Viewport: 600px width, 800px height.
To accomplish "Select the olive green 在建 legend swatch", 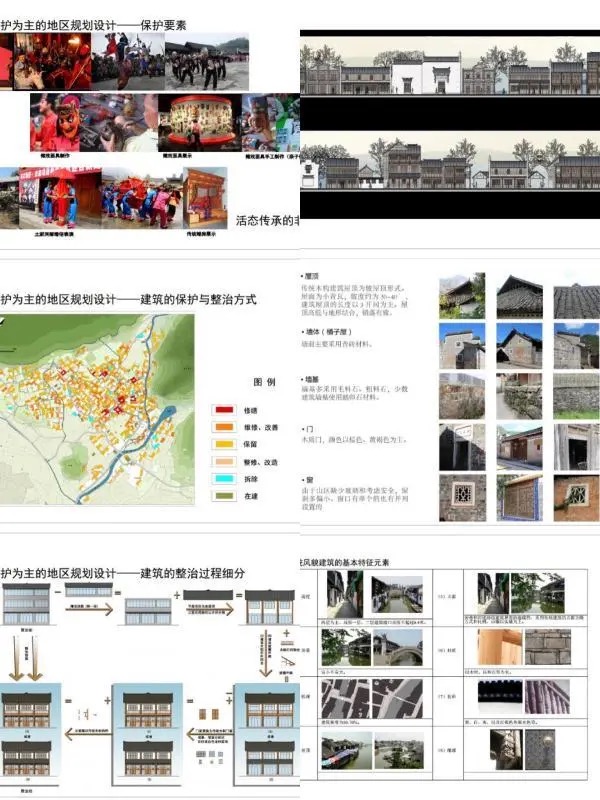I will [224, 497].
